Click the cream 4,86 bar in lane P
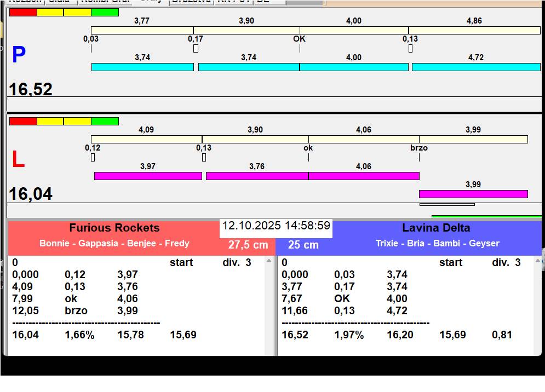Viewport: 545px width, 392px height. (x=474, y=30)
